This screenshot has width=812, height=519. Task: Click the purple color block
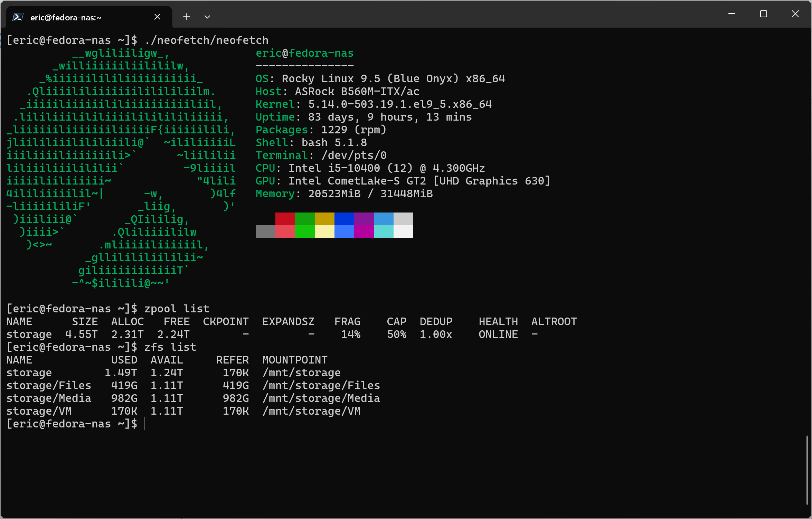[364, 219]
